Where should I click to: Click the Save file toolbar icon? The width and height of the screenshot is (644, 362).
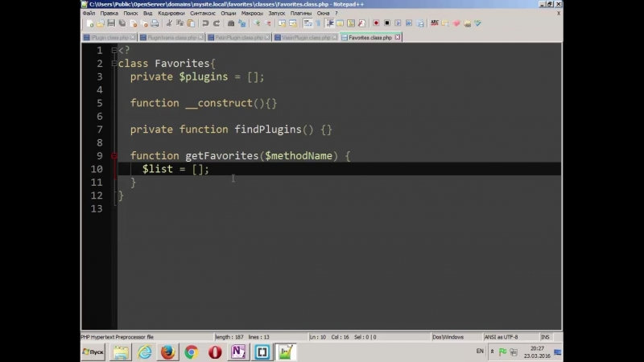click(111, 23)
